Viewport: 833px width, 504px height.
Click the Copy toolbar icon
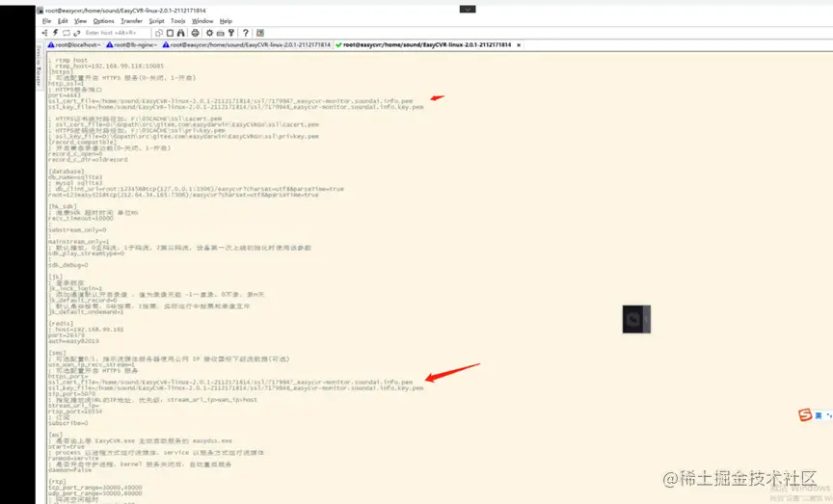click(159, 33)
